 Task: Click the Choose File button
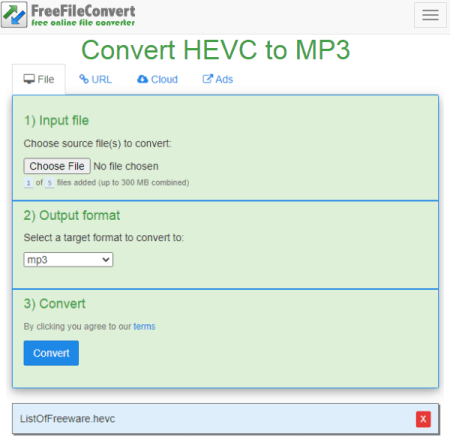pos(57,166)
